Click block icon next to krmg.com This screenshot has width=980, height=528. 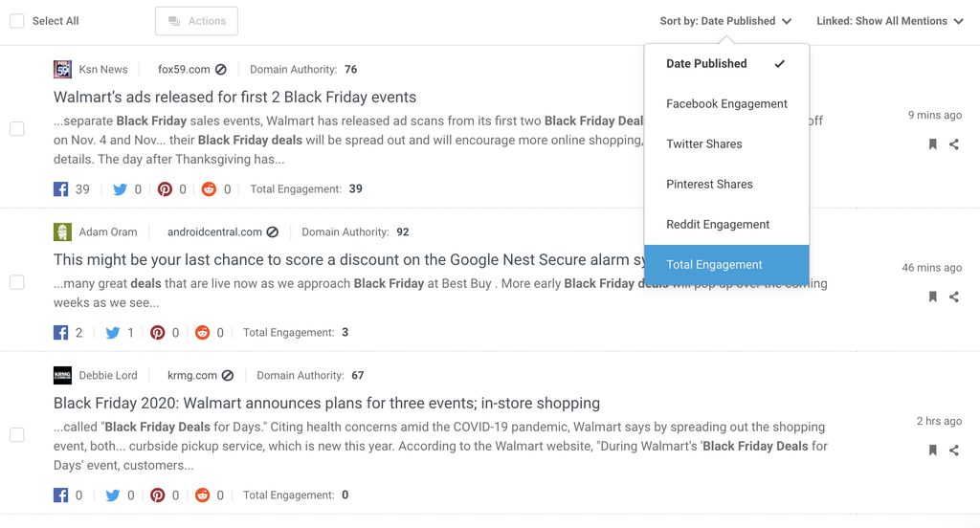(x=228, y=376)
